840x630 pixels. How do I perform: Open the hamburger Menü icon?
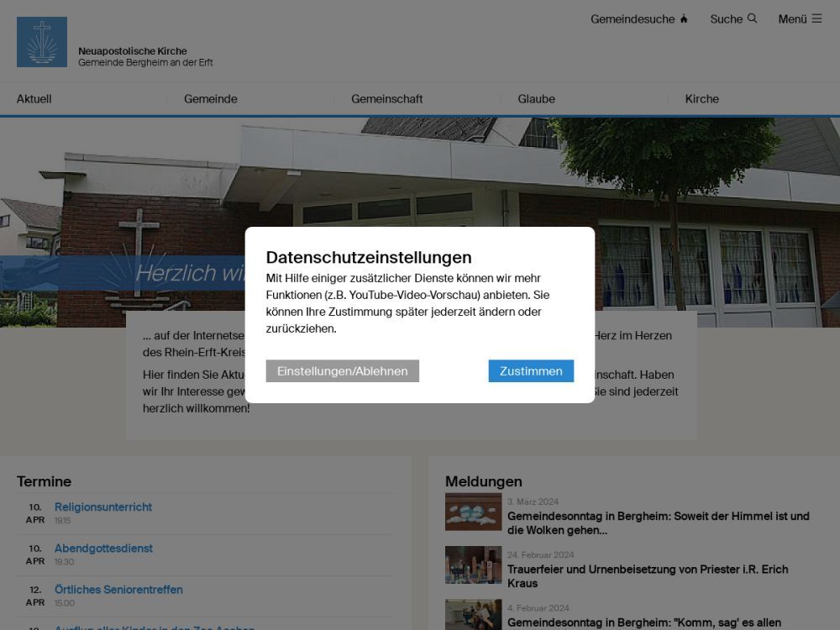(816, 18)
